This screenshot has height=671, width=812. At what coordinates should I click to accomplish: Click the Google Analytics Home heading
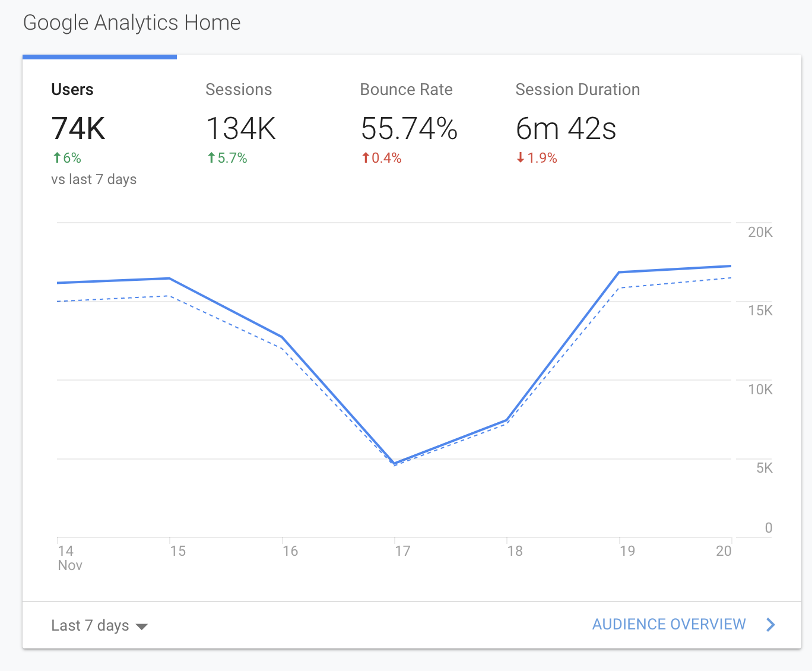132,23
